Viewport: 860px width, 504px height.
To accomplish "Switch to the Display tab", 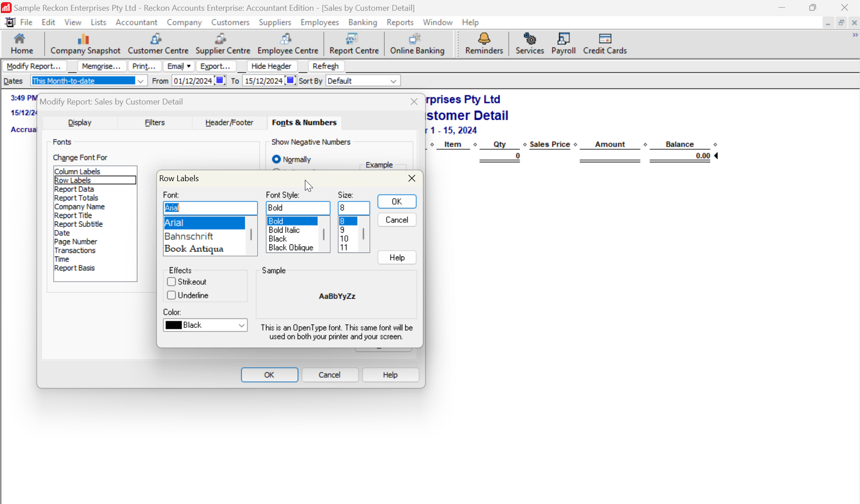I will tap(80, 122).
